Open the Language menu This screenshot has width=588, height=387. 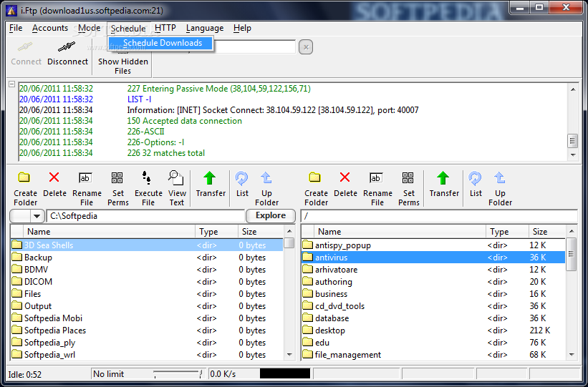click(x=205, y=28)
